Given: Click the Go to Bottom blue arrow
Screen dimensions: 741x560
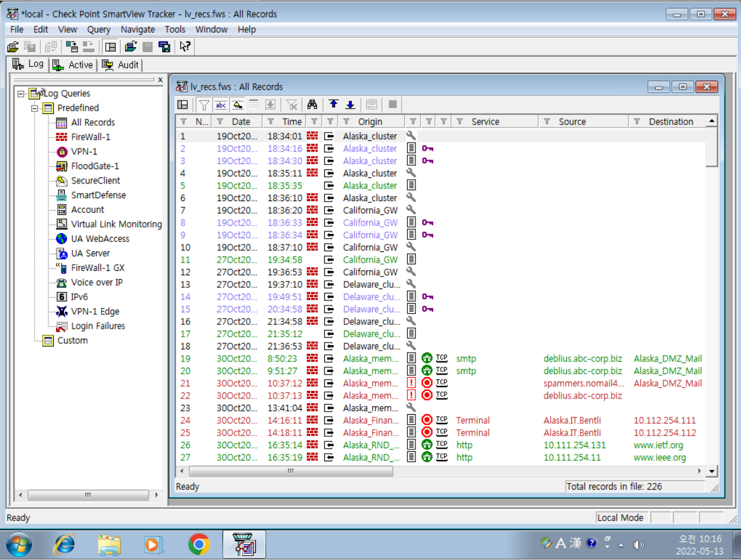Looking at the screenshot, I should tap(350, 104).
